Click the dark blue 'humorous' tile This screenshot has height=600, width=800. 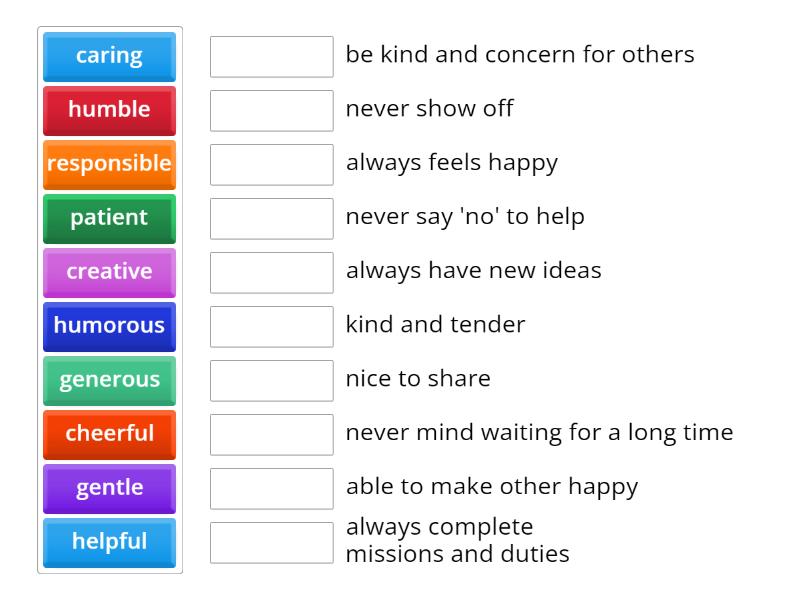(109, 326)
